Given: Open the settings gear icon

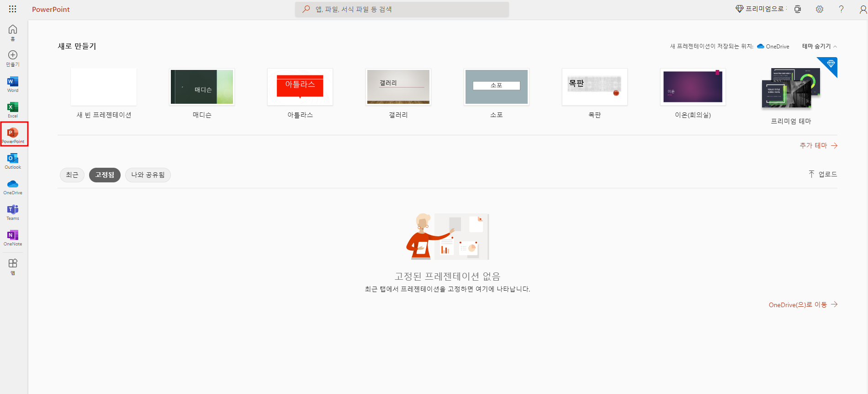Looking at the screenshot, I should [x=820, y=9].
